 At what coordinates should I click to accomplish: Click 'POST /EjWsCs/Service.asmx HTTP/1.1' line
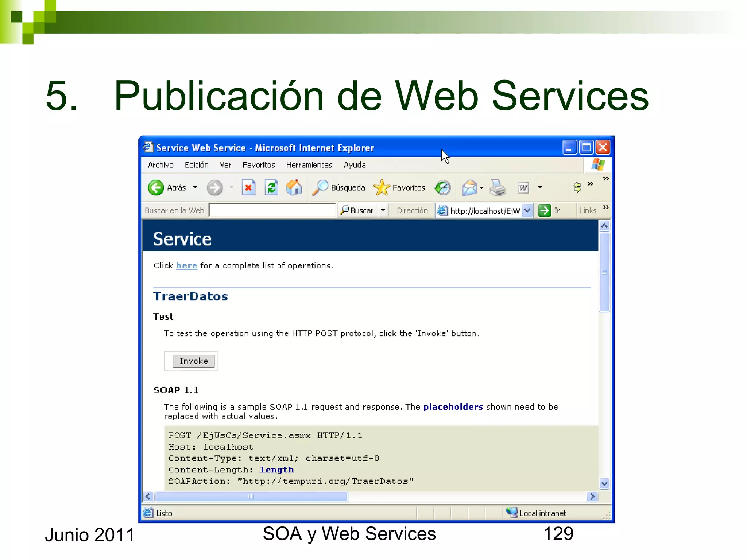[x=265, y=435]
